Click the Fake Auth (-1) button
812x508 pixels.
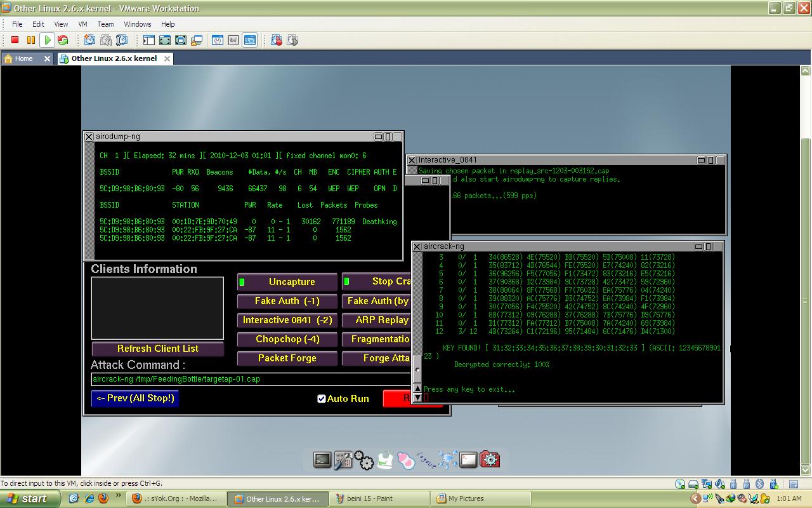287,301
